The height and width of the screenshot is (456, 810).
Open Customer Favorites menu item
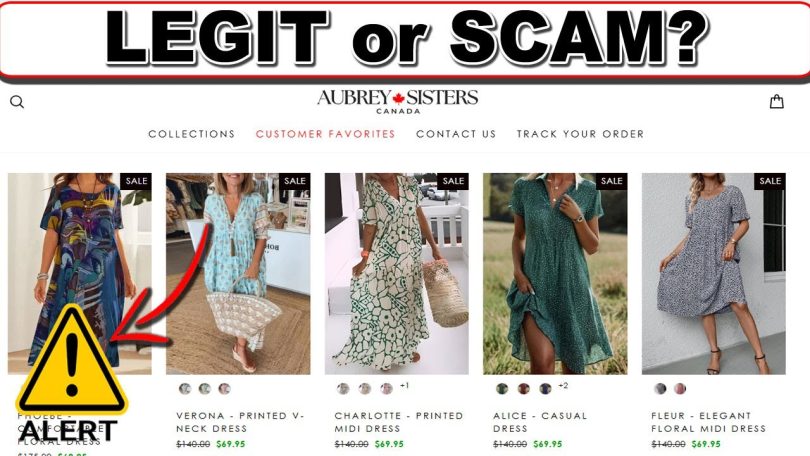click(x=325, y=134)
